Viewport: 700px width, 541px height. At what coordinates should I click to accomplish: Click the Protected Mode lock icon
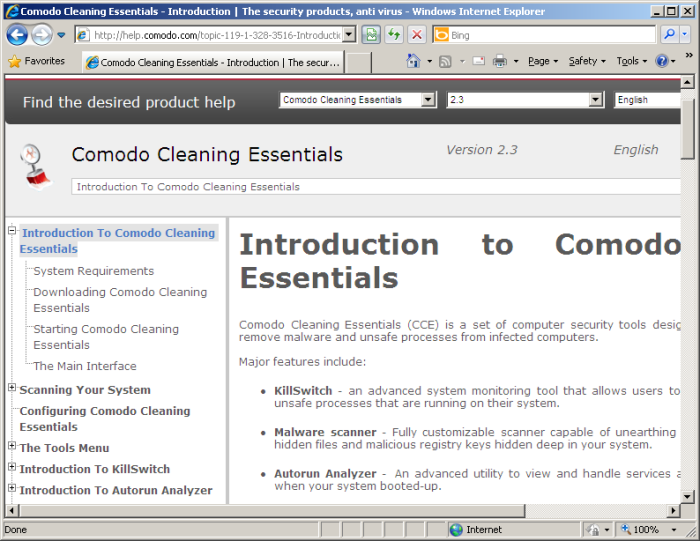coord(593,530)
